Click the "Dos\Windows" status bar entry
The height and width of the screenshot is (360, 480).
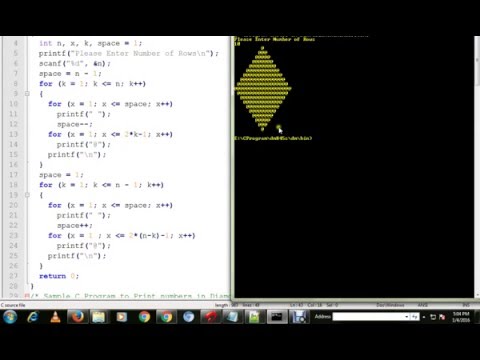(x=390, y=305)
